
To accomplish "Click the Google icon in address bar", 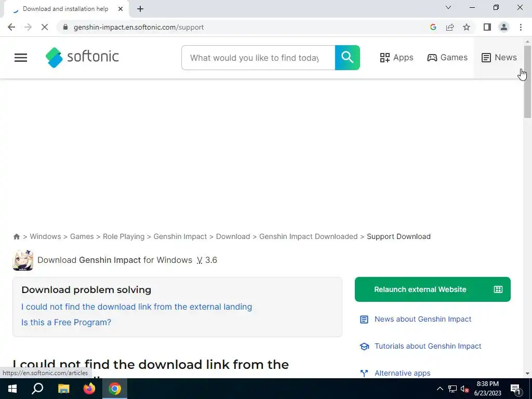I will tap(433, 27).
